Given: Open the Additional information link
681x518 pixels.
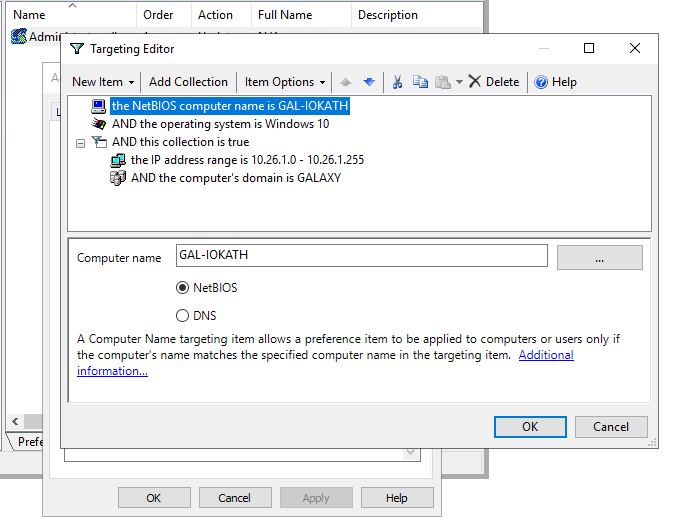Looking at the screenshot, I should 546,355.
